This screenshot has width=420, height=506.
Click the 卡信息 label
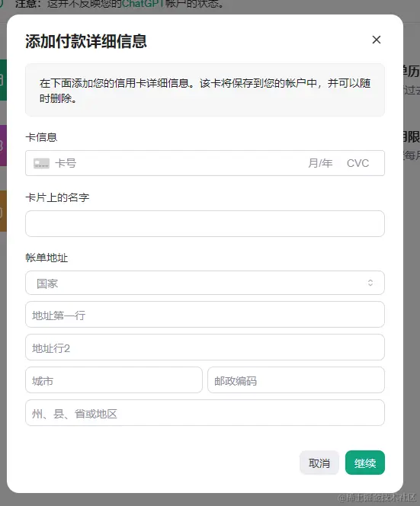click(x=41, y=137)
